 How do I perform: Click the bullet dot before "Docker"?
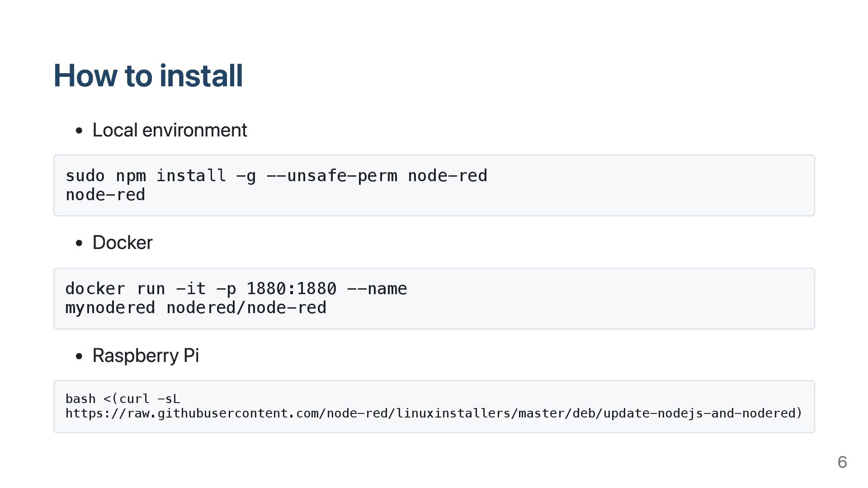80,244
